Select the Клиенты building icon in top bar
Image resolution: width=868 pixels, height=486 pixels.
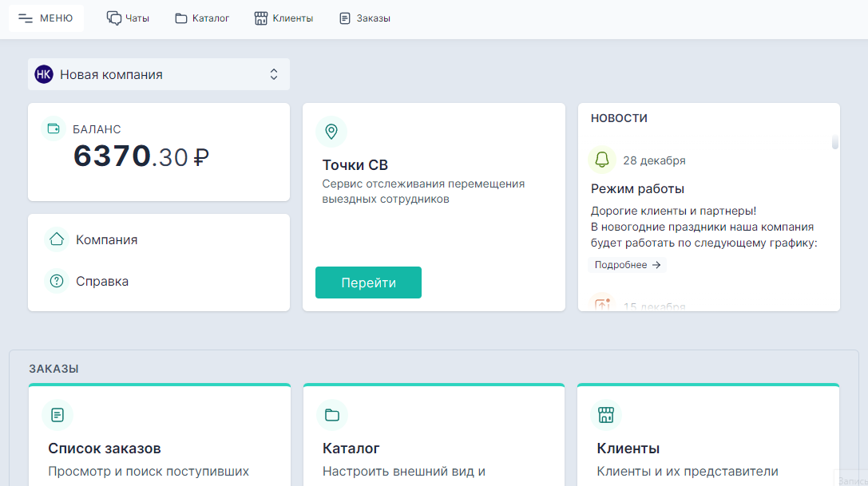[260, 18]
